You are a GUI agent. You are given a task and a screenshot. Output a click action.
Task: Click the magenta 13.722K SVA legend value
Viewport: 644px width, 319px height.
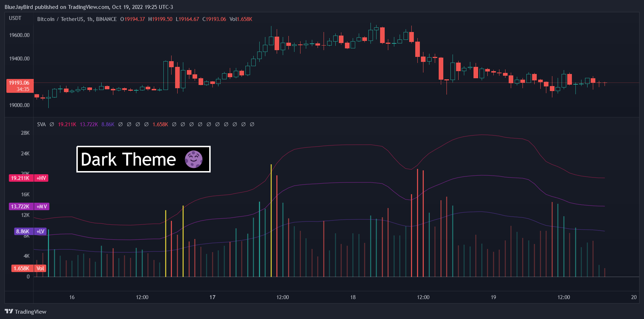point(89,124)
